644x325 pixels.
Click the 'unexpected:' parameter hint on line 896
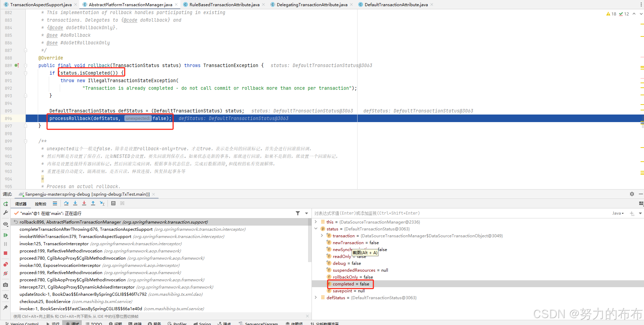click(137, 118)
